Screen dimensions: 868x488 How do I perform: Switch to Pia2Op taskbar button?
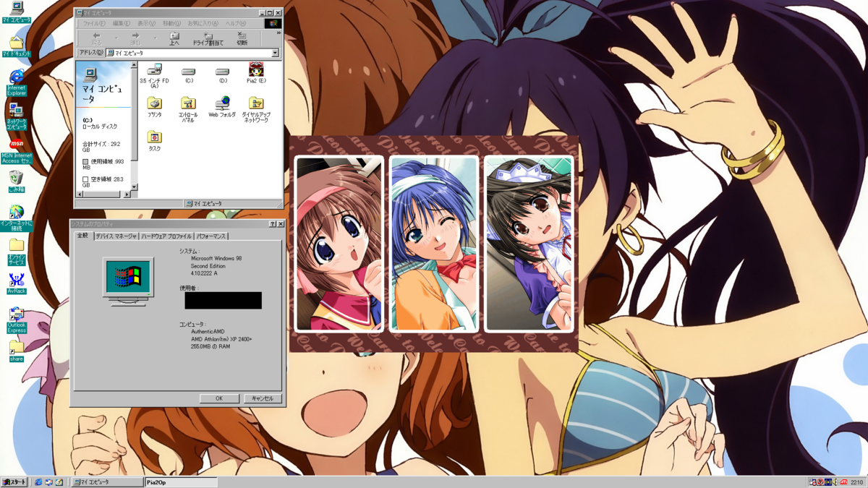coord(181,482)
